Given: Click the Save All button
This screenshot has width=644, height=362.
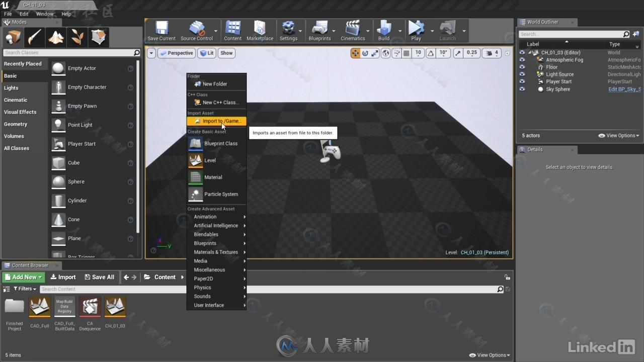Looking at the screenshot, I should tap(100, 277).
